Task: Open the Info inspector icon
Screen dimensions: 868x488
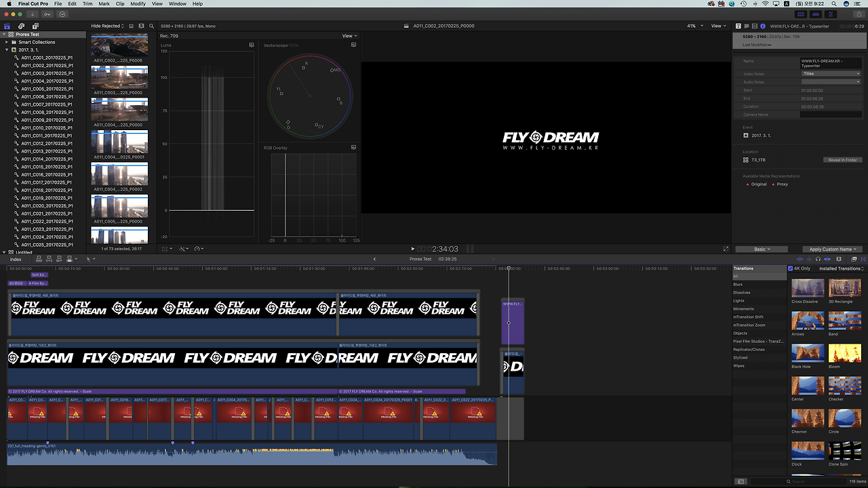Action: [x=763, y=26]
